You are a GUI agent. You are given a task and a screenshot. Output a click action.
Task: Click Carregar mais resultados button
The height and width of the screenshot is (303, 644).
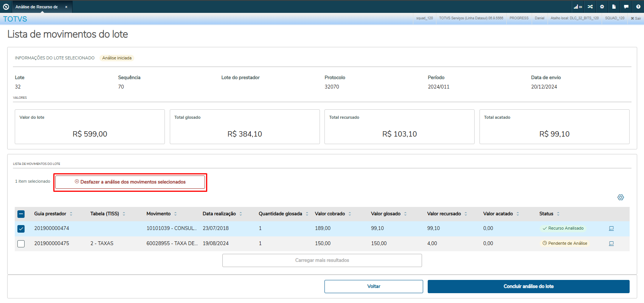pyautogui.click(x=322, y=260)
